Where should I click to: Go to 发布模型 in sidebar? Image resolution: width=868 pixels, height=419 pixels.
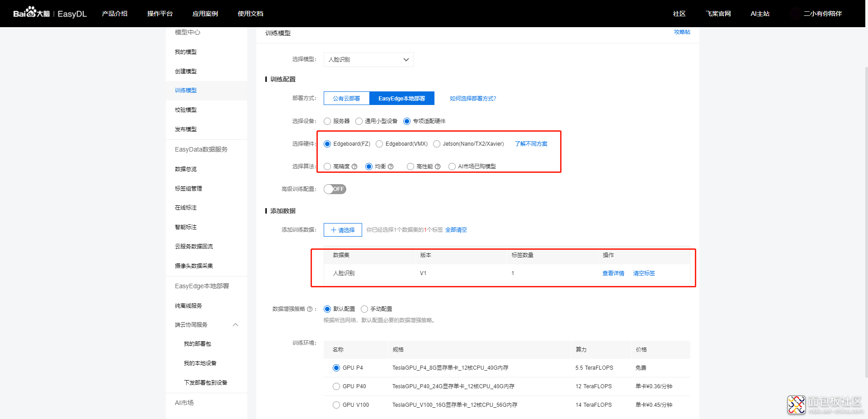[x=186, y=129]
